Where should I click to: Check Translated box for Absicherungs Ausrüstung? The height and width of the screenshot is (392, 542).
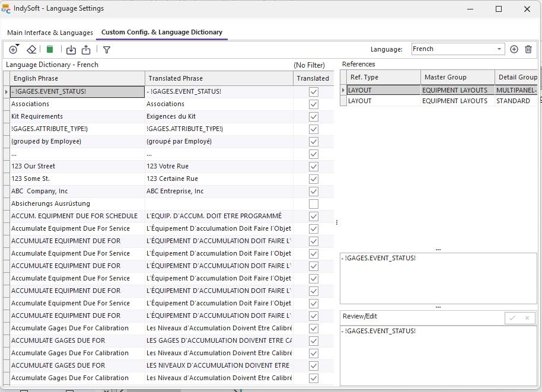pyautogui.click(x=314, y=204)
